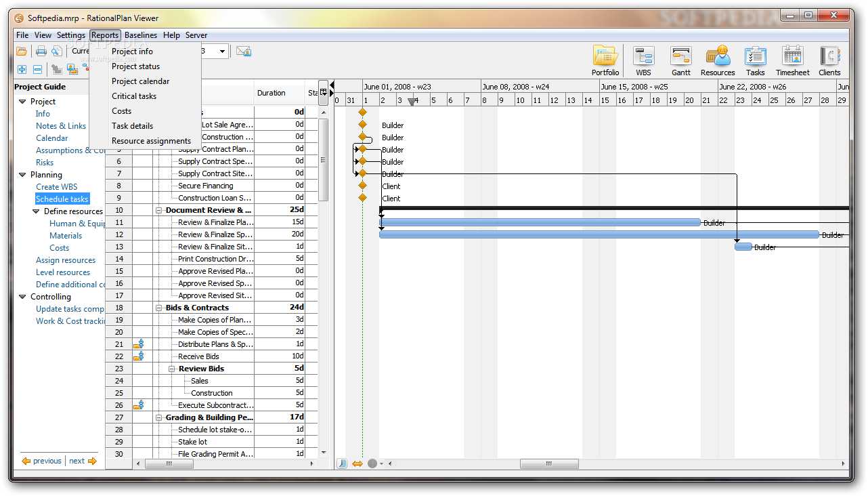
Task: Choose Critical tasks report
Action: pos(145,96)
